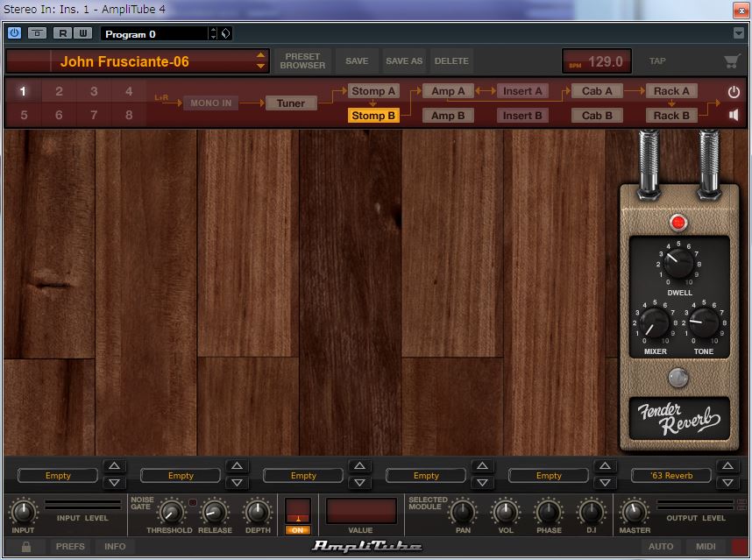Click the DWELL knob on the reverb pedal

coord(678,266)
